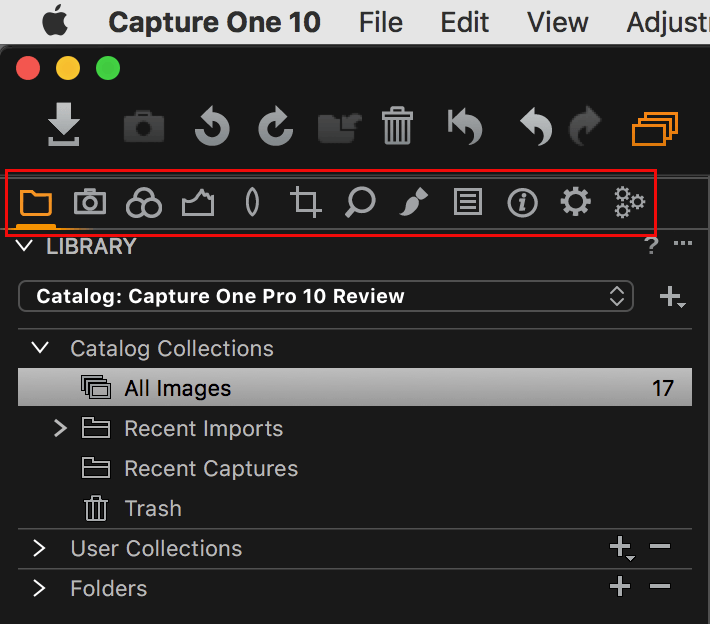Open the Color three-circles tool tab
710x624 pixels.
144,203
